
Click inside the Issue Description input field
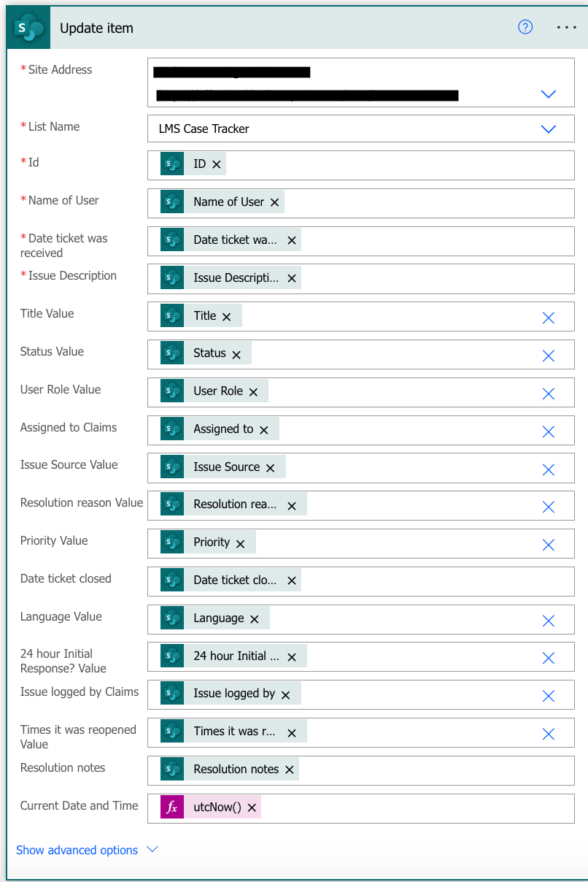click(401, 277)
